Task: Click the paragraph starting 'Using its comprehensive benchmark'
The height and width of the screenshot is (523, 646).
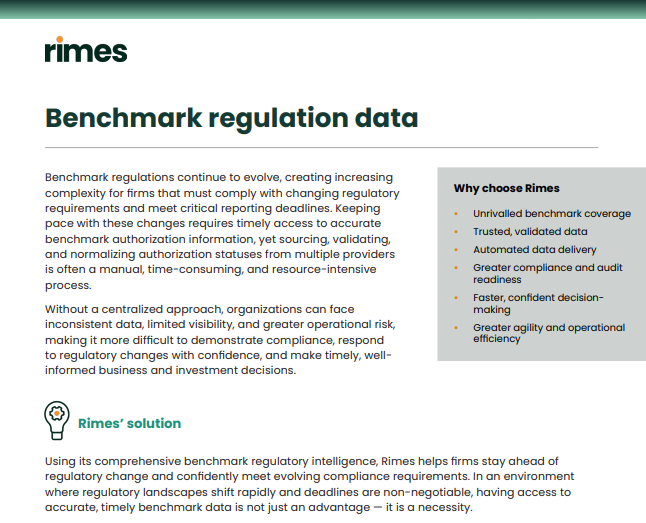Action: [x=309, y=484]
